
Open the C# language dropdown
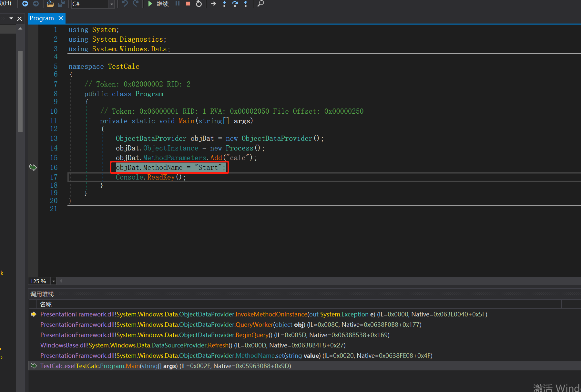pos(112,4)
